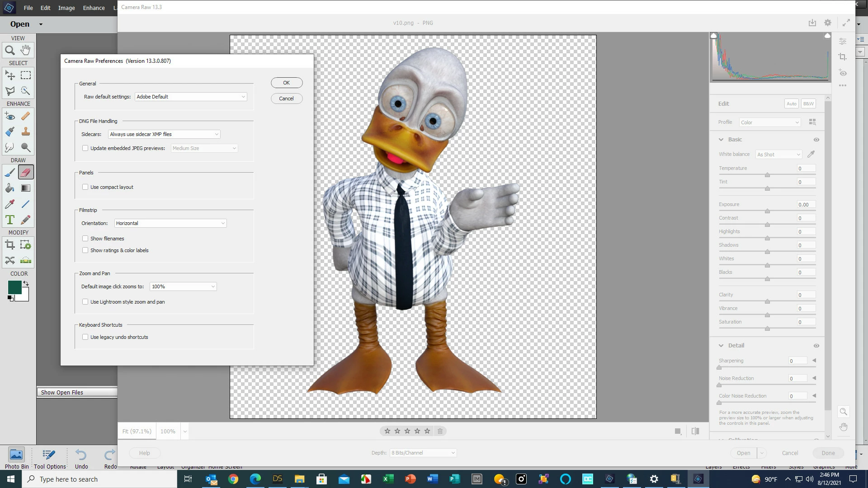Open Camera Raw settings gear icon
Screen dimensions: 868x488
[x=828, y=23]
